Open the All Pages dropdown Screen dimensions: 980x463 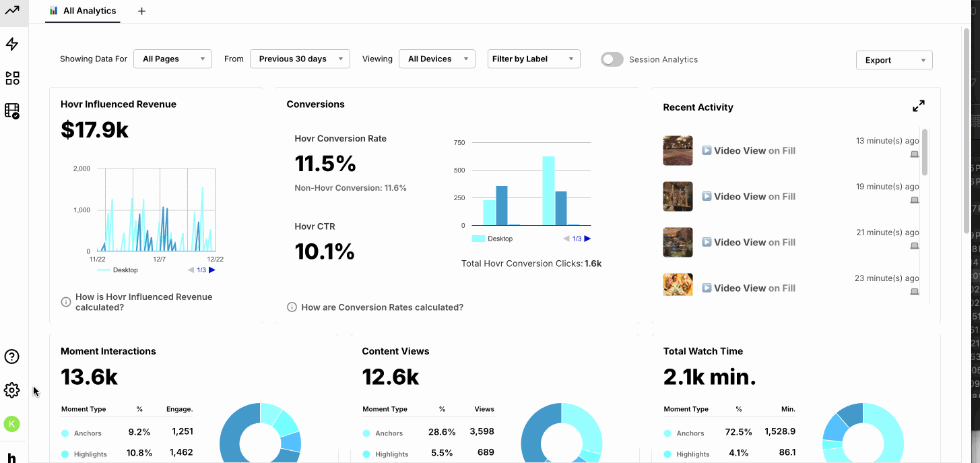(x=172, y=59)
